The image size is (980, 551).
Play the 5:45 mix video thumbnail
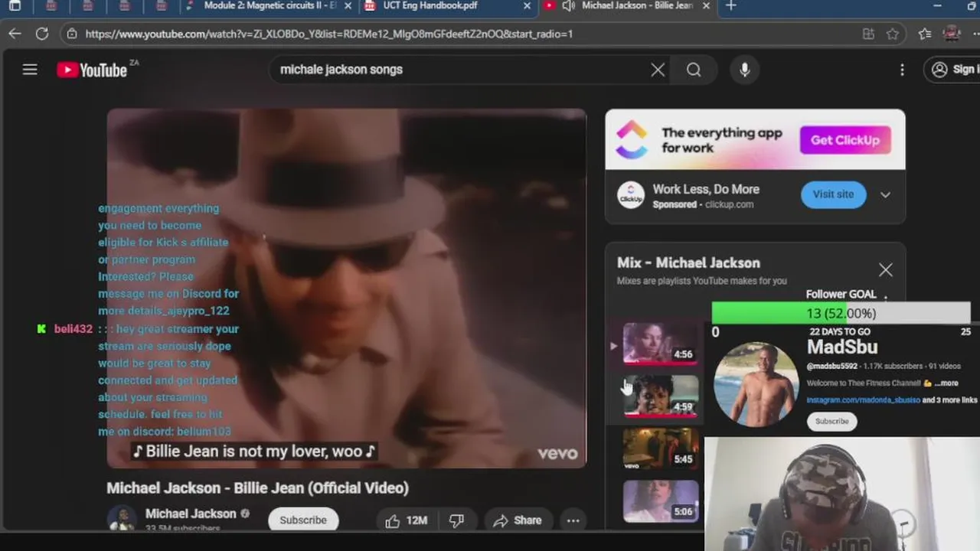click(660, 448)
